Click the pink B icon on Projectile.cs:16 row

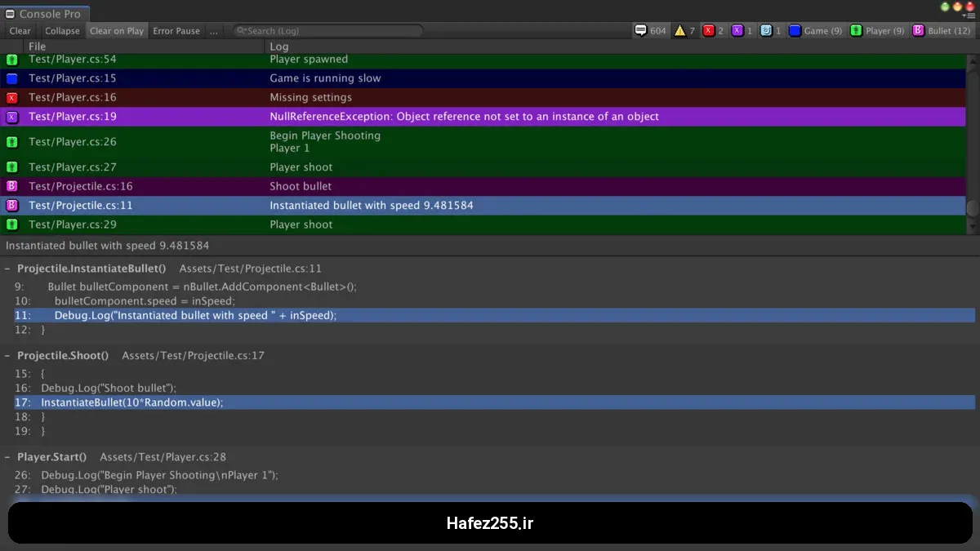coord(11,186)
